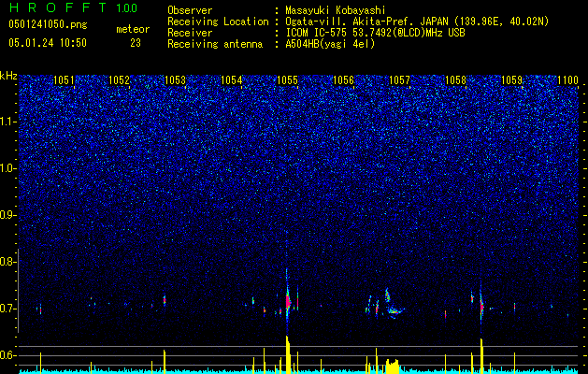Click the strong meteor echo at 1055
Screen dimensions: 588x374
[288, 300]
